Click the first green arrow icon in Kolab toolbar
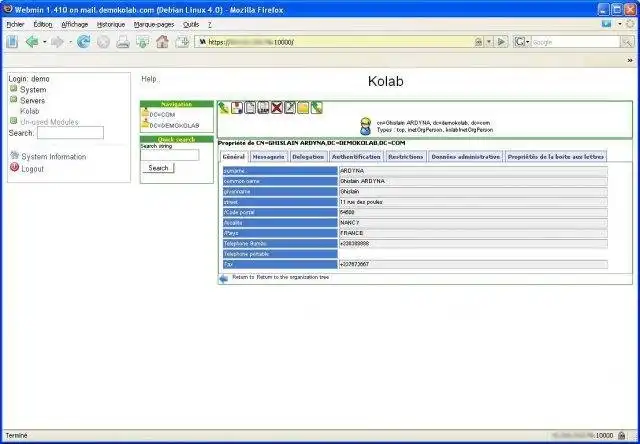 (224, 108)
